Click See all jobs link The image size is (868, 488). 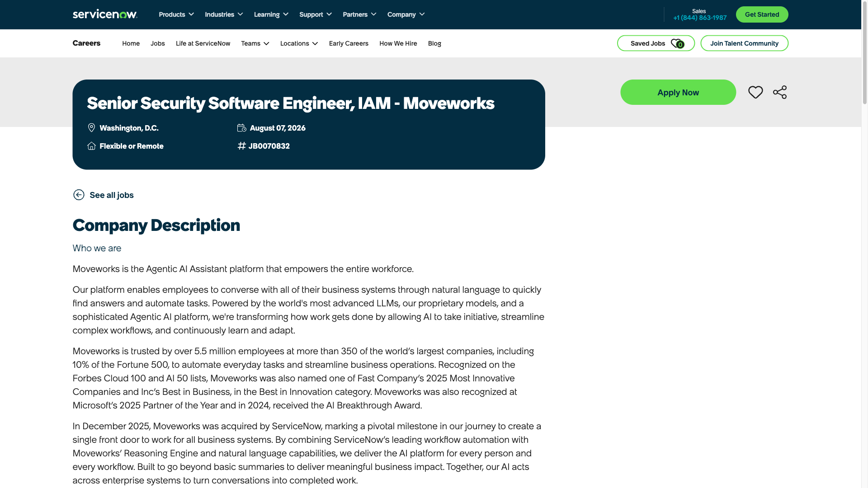click(112, 195)
